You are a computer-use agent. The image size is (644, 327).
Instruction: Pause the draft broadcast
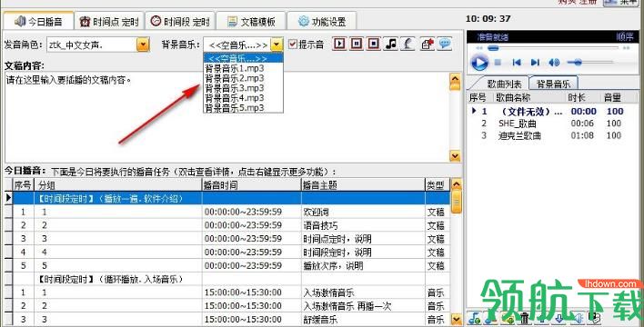(x=357, y=44)
